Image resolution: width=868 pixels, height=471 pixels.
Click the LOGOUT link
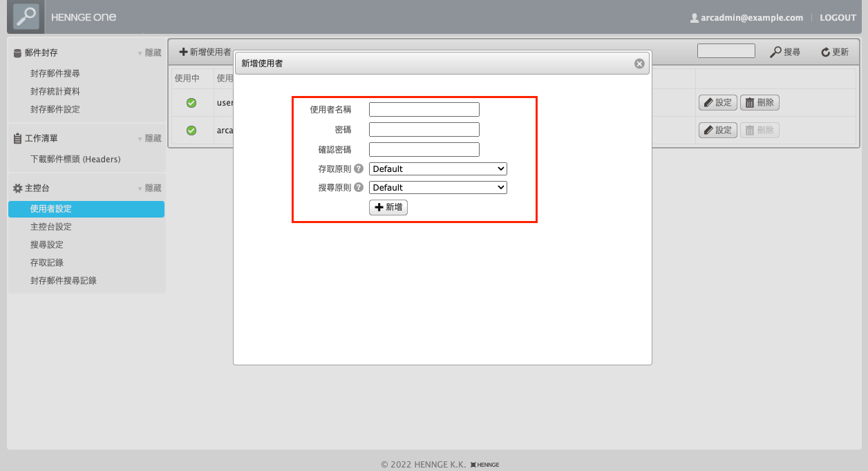coord(838,18)
